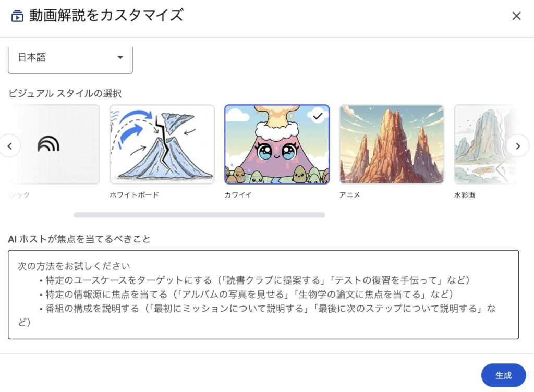Click the dropdown arrow in language selector
534x392 pixels.
point(120,57)
